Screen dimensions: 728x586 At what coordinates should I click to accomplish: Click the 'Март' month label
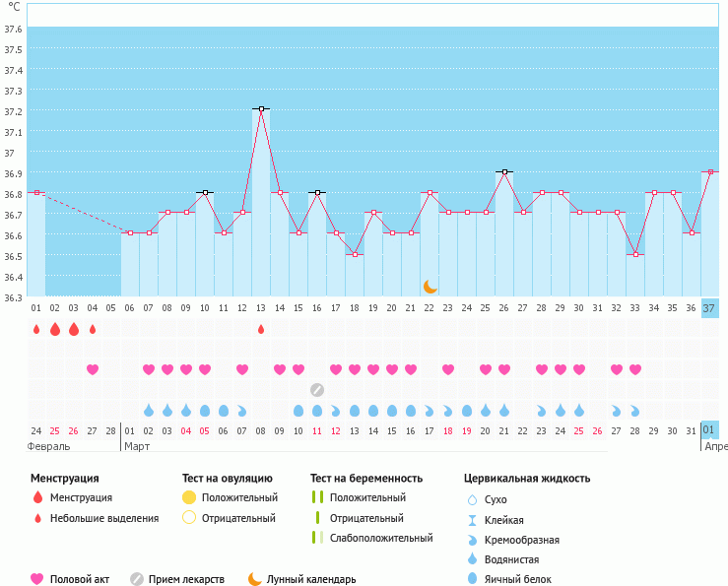coord(137,446)
